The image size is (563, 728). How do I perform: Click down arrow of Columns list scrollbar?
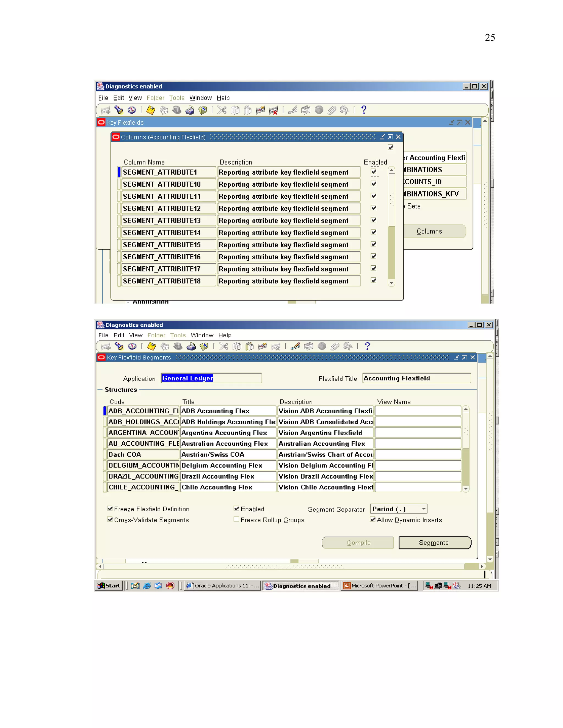[x=391, y=283]
